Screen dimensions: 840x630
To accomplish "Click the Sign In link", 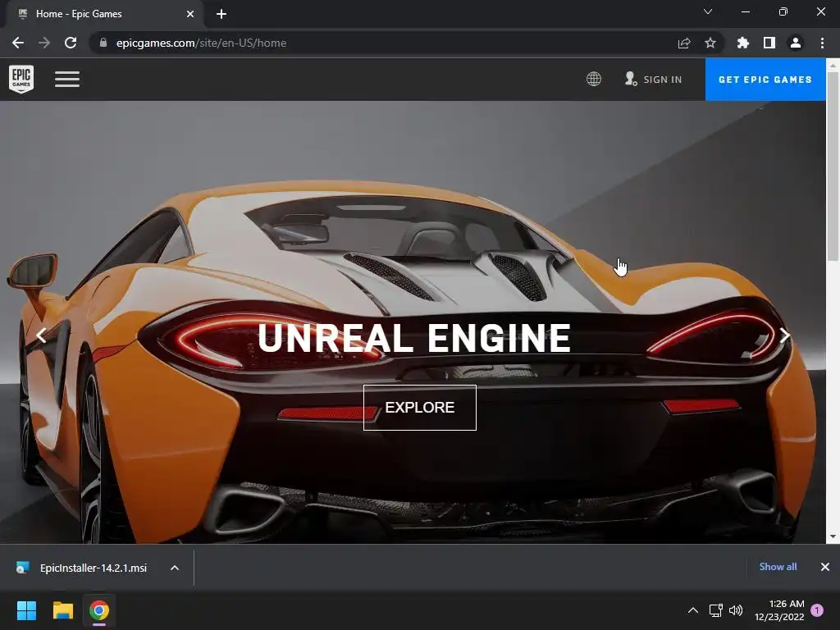I will click(x=654, y=80).
